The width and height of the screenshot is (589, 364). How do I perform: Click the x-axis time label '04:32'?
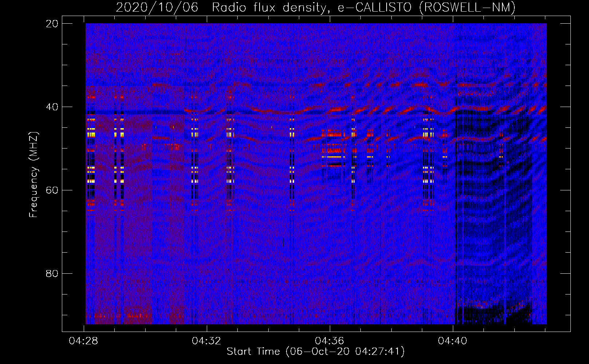tap(207, 341)
